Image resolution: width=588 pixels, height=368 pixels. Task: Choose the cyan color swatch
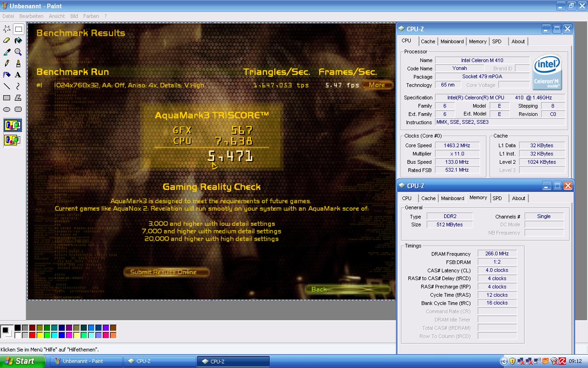tap(54, 335)
